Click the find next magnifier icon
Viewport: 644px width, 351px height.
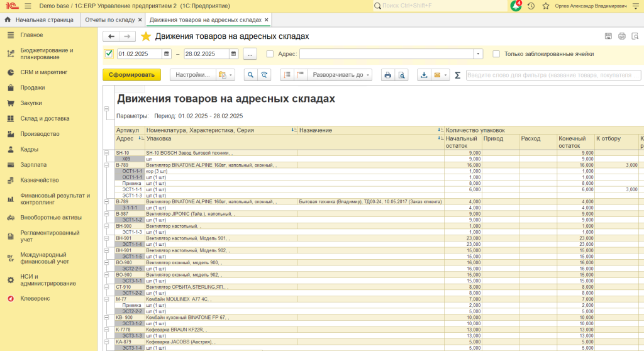pyautogui.click(x=264, y=75)
